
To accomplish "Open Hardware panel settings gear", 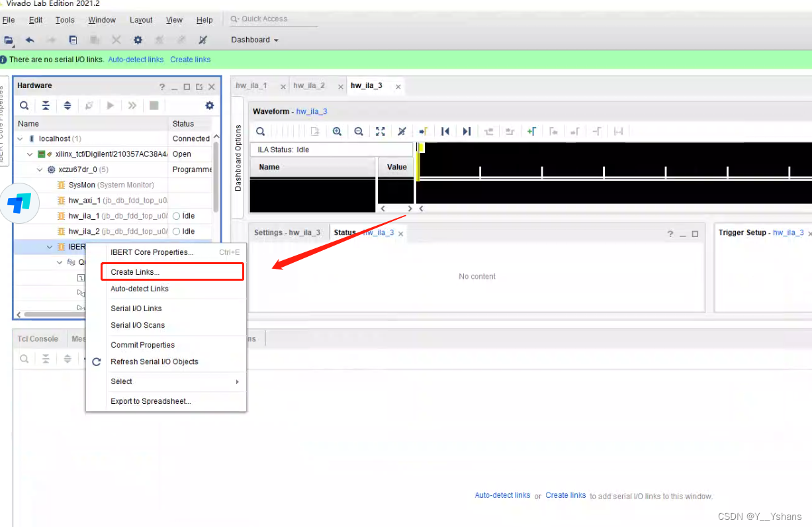I will coord(210,105).
